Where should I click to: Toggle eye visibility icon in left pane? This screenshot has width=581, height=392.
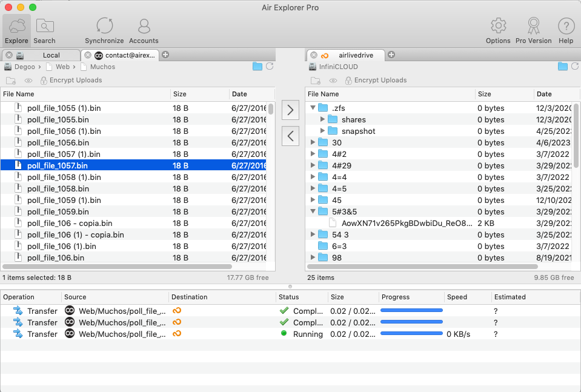click(28, 81)
